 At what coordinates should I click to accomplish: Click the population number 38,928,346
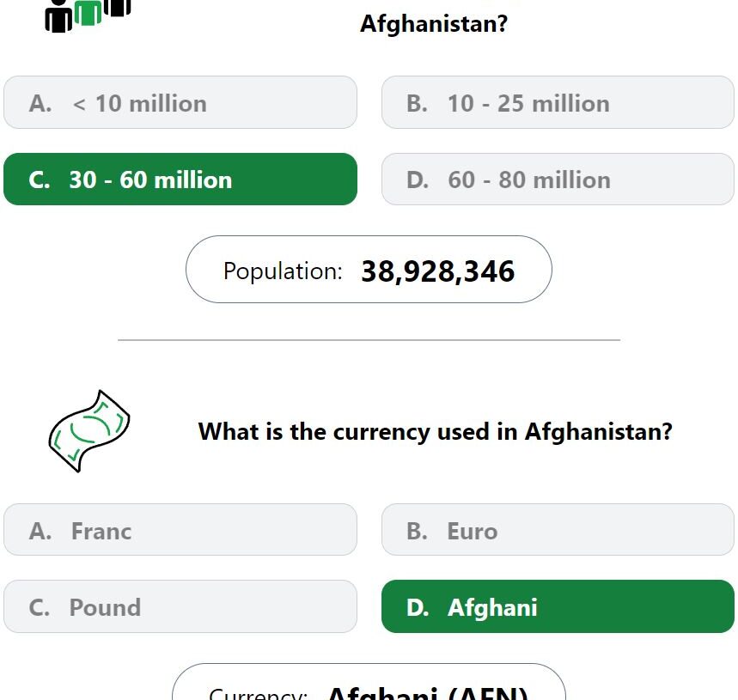pyautogui.click(x=437, y=271)
